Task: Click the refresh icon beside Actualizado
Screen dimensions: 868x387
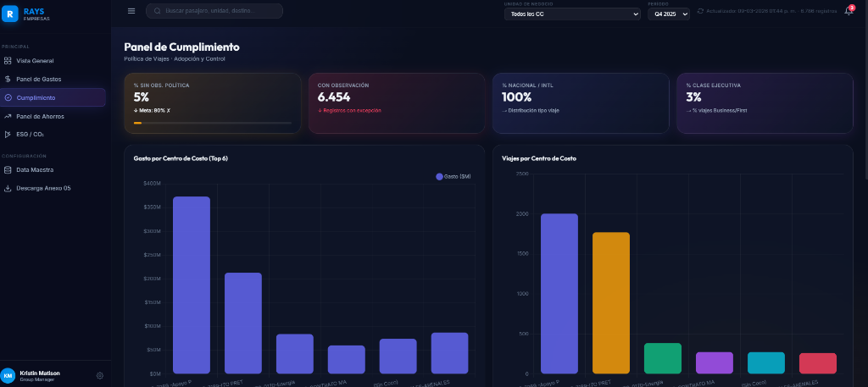Action: point(700,11)
